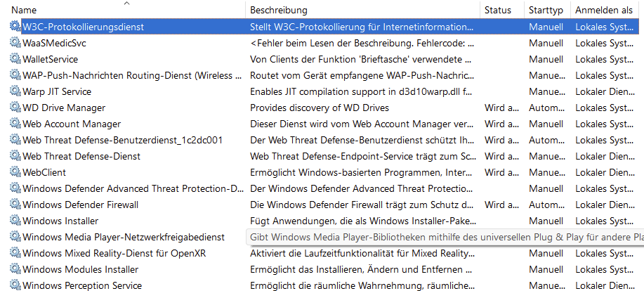Select the Web Threat Defense-Dienst row

pyautogui.click(x=81, y=156)
